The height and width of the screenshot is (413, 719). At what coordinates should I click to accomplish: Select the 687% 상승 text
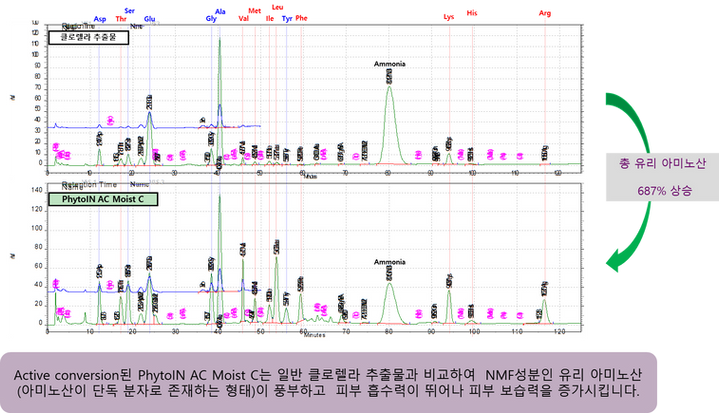(664, 191)
